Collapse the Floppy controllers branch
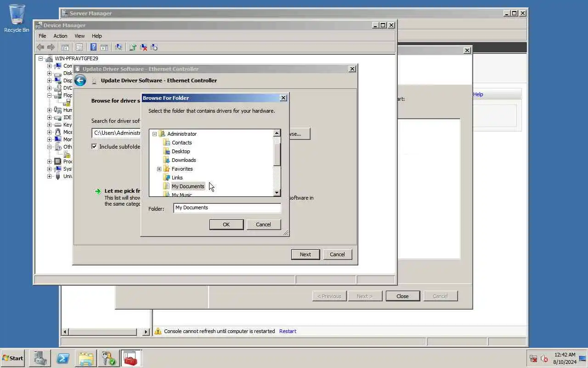This screenshot has height=368, width=588. 49,95
